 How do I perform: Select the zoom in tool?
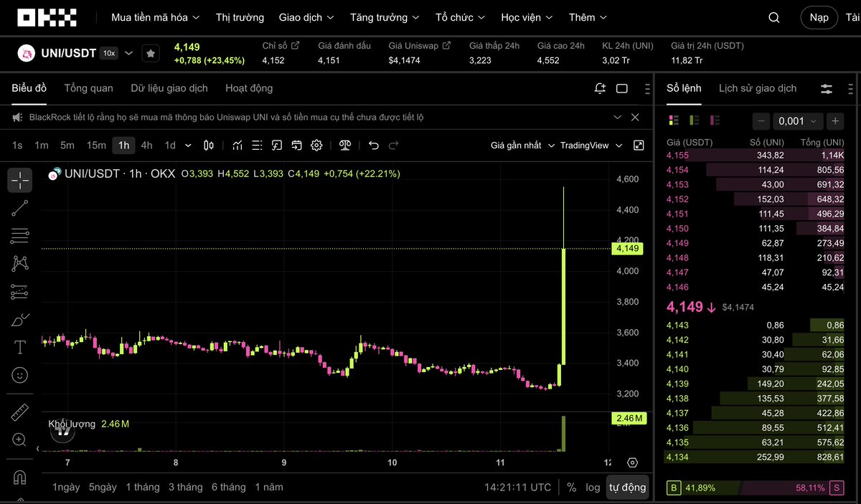[20, 439]
